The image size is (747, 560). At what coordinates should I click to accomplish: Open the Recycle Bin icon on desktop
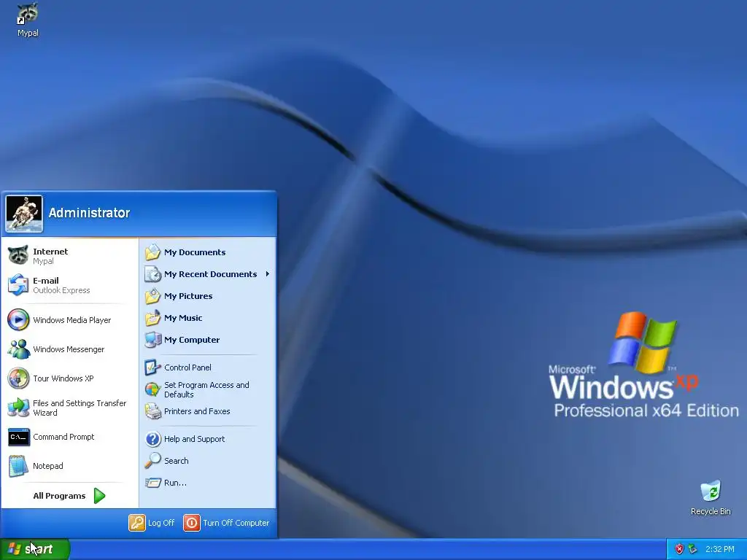pyautogui.click(x=711, y=491)
